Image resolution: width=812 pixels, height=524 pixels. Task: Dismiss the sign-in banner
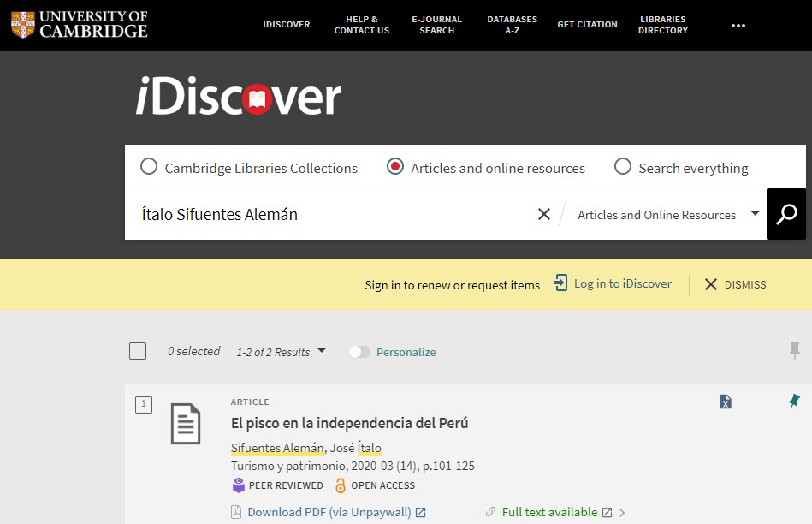pyautogui.click(x=735, y=284)
